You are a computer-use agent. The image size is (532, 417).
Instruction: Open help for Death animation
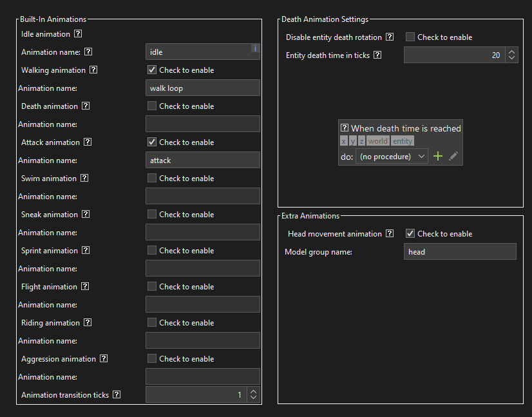(x=86, y=106)
